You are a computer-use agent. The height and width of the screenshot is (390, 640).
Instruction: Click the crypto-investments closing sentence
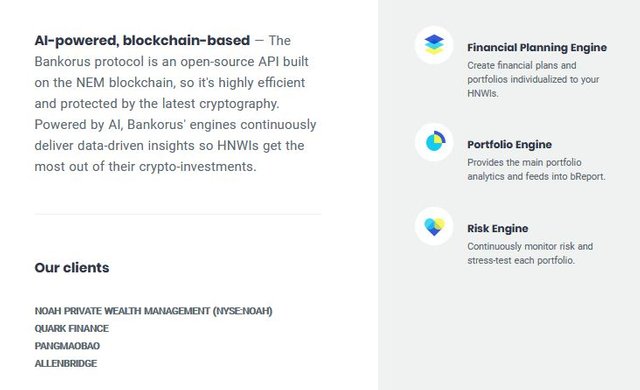tap(145, 166)
